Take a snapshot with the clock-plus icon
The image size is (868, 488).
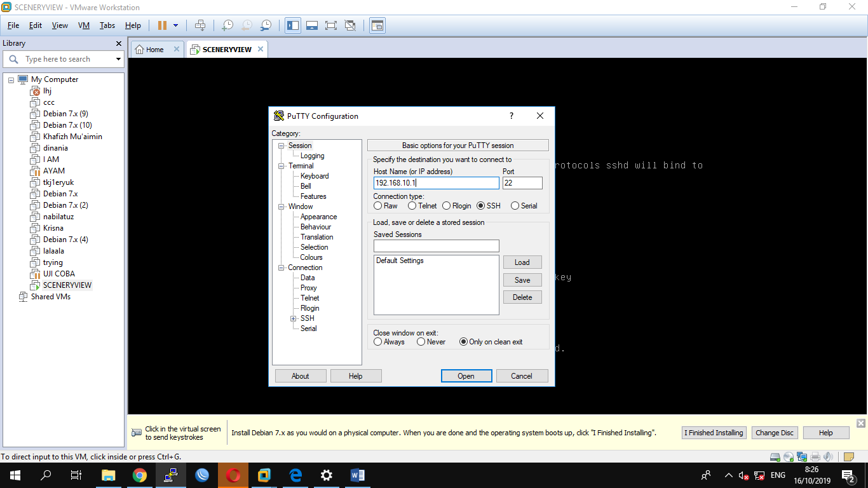click(x=227, y=25)
